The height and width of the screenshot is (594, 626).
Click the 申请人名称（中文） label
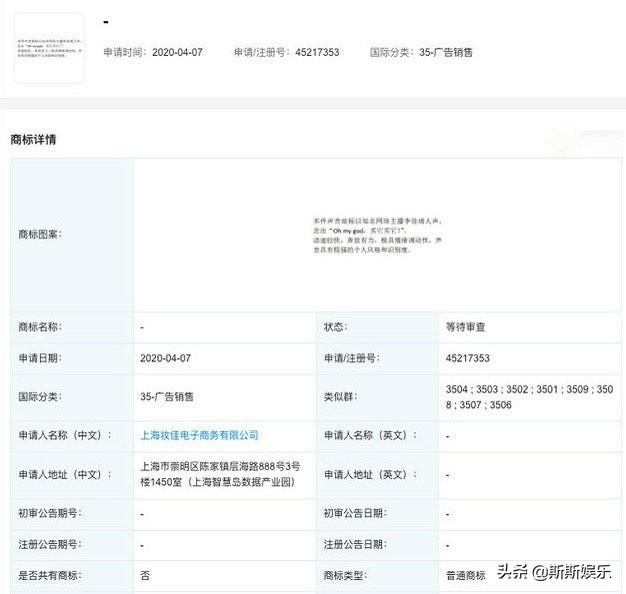point(65,435)
